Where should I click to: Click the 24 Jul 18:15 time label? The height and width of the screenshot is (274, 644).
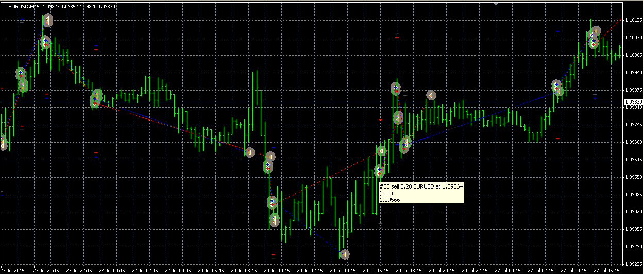(x=409, y=270)
